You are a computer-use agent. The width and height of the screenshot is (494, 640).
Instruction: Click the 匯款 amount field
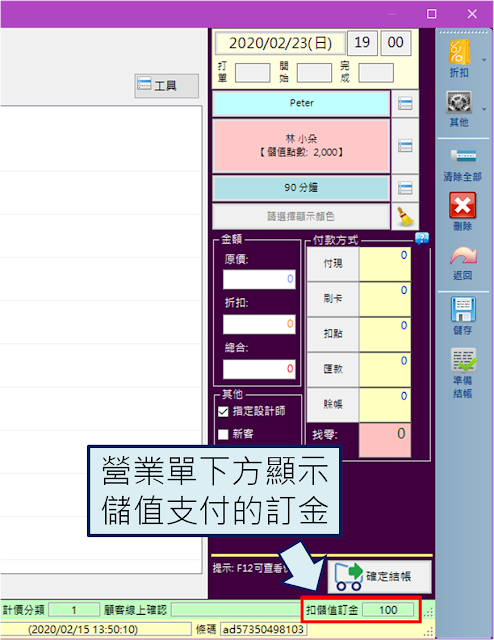click(385, 369)
